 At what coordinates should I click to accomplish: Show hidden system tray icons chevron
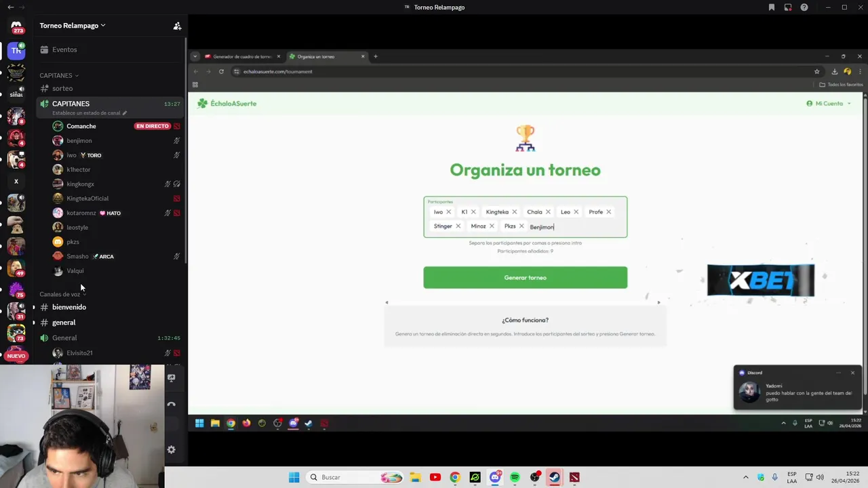746,477
